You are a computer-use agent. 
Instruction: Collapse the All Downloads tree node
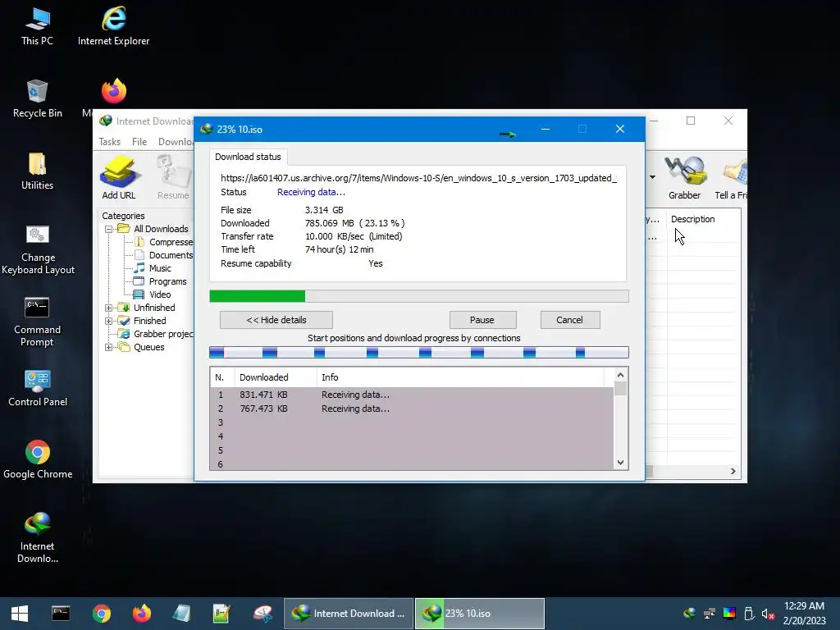109,230
